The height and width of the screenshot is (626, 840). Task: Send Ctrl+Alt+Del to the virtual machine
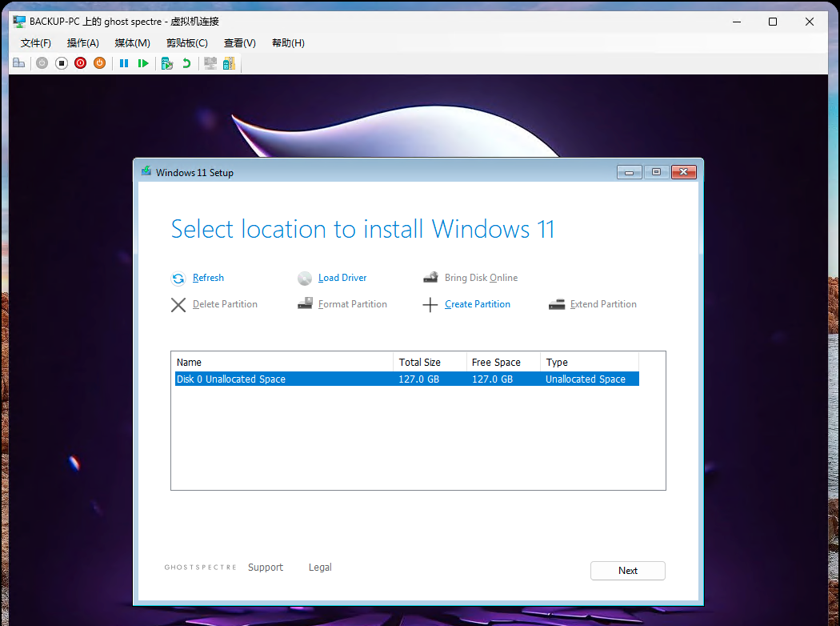click(x=18, y=62)
